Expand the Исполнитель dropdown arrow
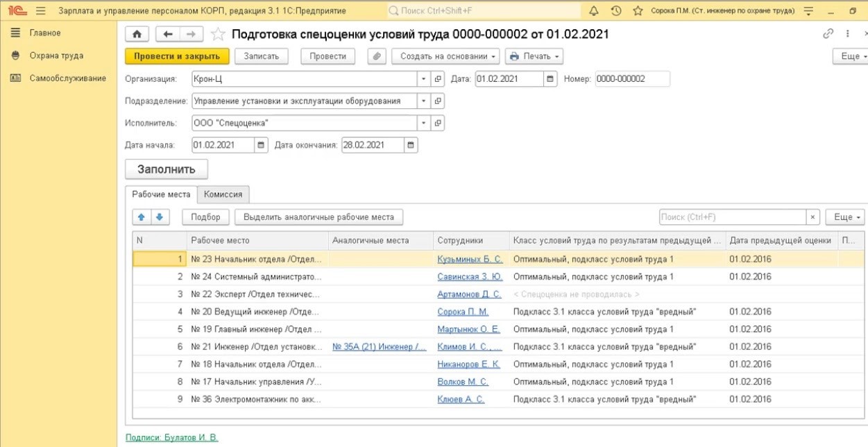 [424, 123]
